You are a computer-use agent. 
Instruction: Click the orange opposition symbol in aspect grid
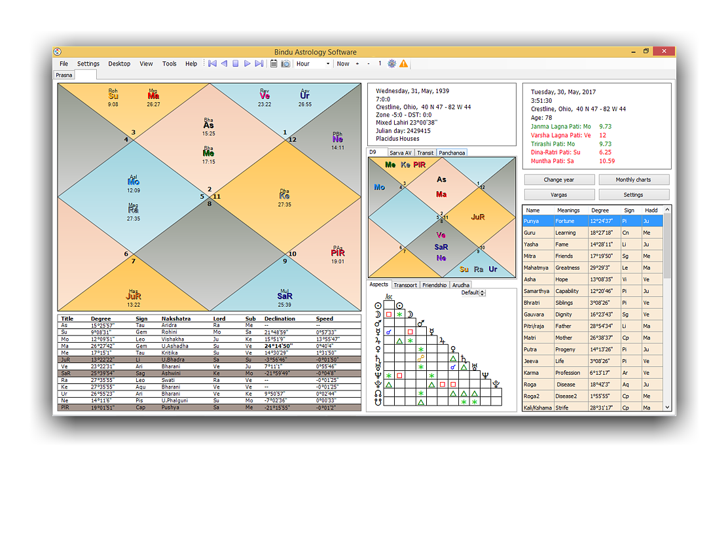click(x=421, y=358)
